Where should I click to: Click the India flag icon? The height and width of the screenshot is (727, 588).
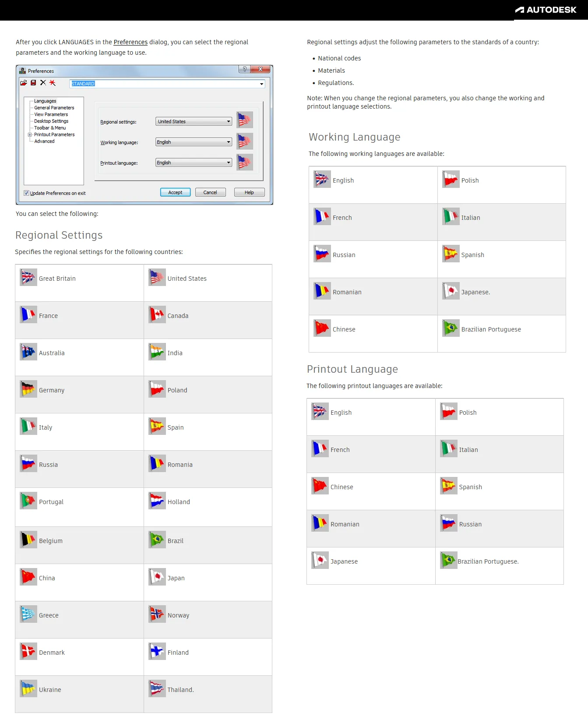tap(157, 352)
